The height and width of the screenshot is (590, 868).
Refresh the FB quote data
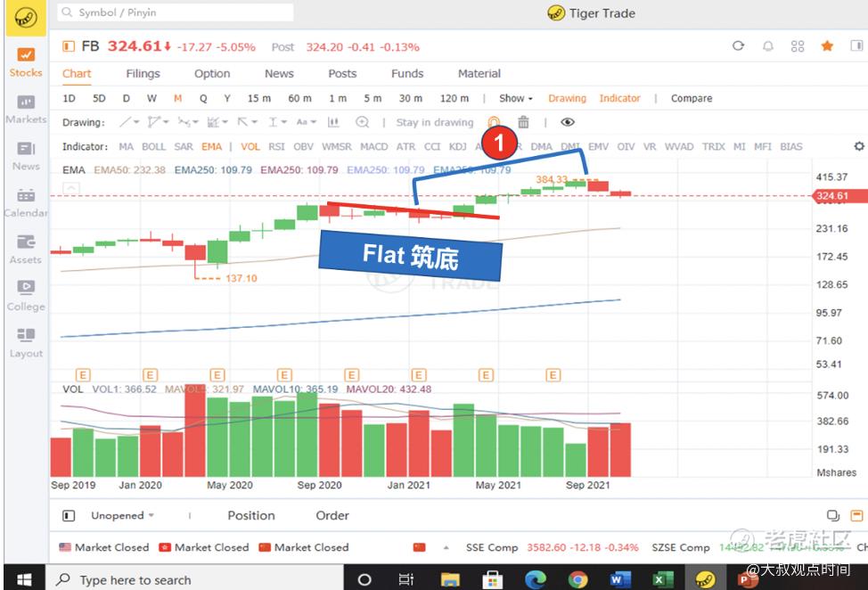tap(739, 46)
